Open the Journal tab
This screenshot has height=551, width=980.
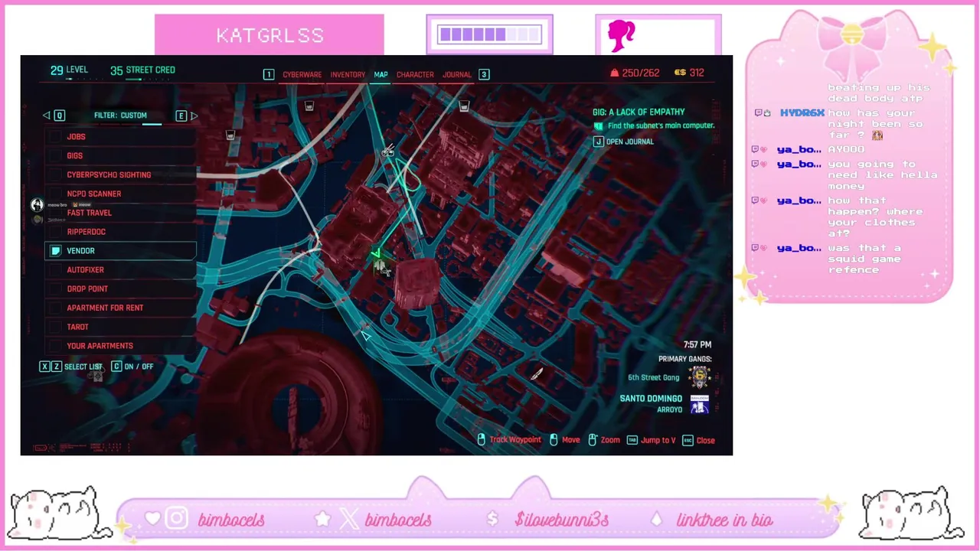pyautogui.click(x=457, y=74)
